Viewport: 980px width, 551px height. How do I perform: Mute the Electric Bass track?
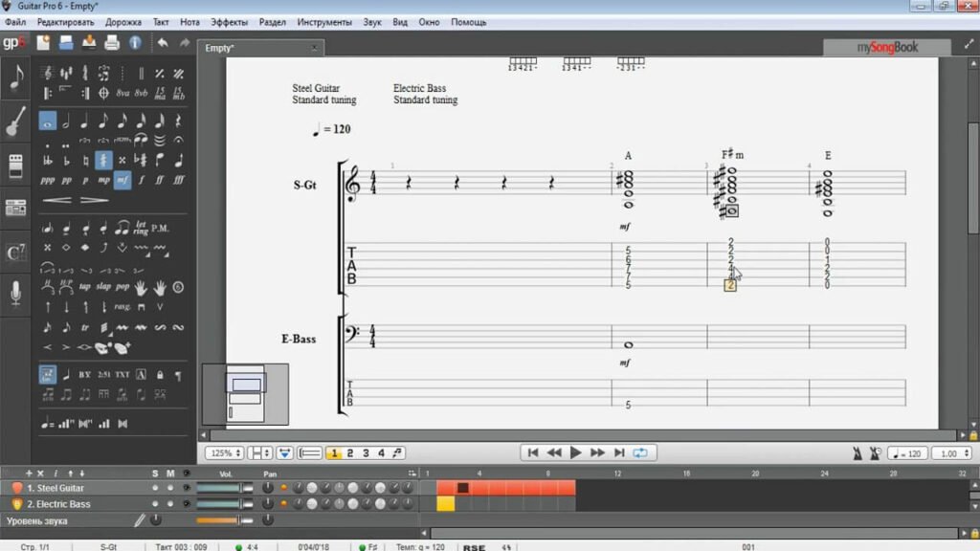coord(170,504)
